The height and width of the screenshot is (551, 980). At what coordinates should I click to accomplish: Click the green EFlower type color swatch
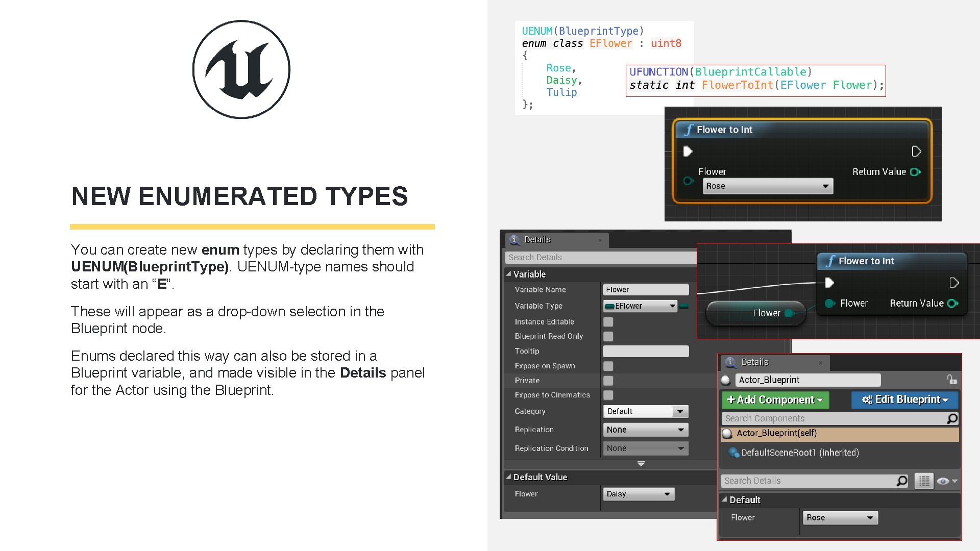click(x=684, y=306)
